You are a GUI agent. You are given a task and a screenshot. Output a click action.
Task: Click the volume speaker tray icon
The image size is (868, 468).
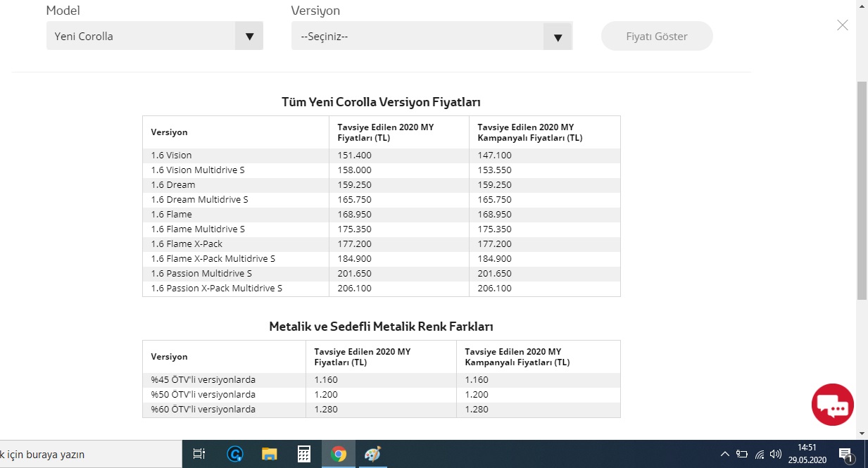tap(776, 455)
